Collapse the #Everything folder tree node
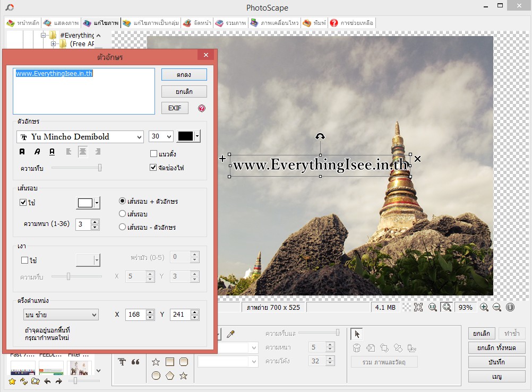The width and height of the screenshot is (532, 392). click(x=43, y=35)
